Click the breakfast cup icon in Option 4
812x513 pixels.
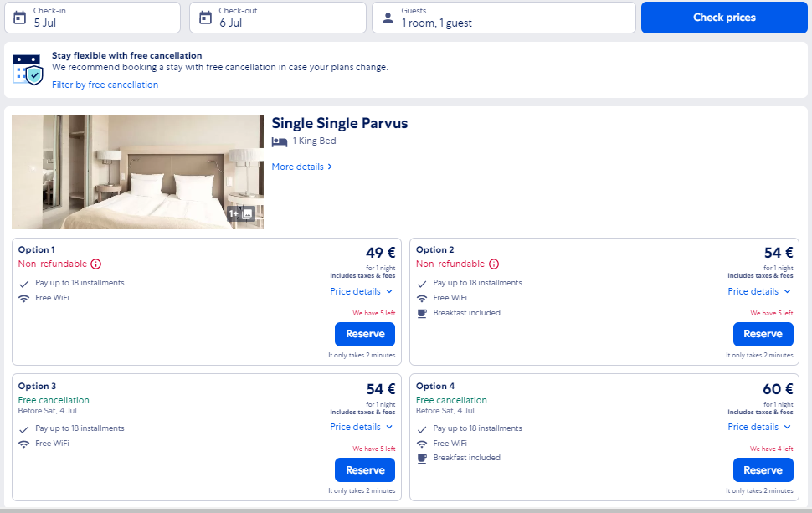[x=422, y=458]
